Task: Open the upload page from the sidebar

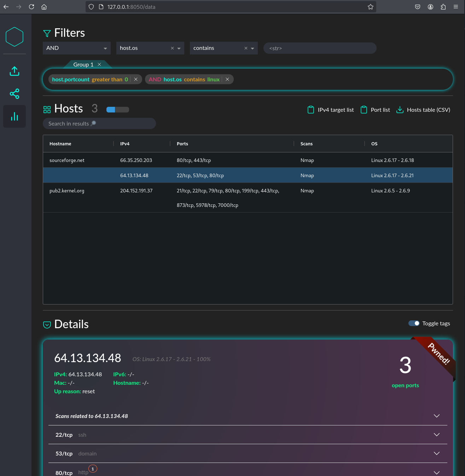Action: (14, 71)
